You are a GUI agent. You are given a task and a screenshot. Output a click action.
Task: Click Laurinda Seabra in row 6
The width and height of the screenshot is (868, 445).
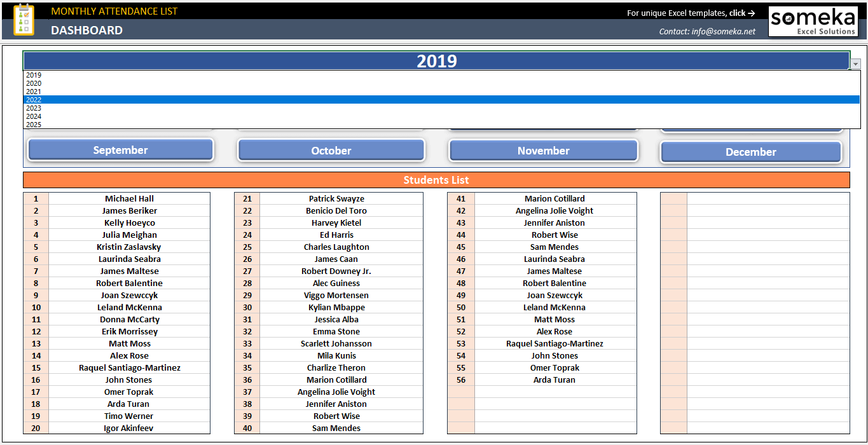click(129, 259)
